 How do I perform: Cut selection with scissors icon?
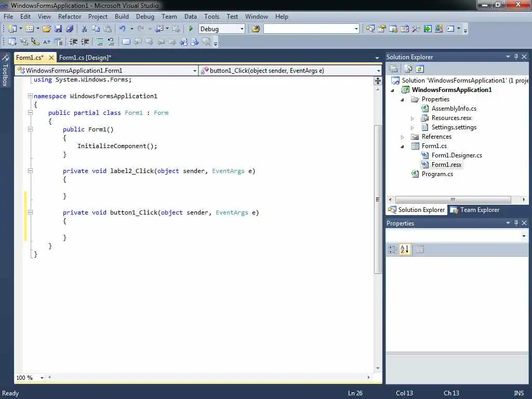click(x=85, y=29)
